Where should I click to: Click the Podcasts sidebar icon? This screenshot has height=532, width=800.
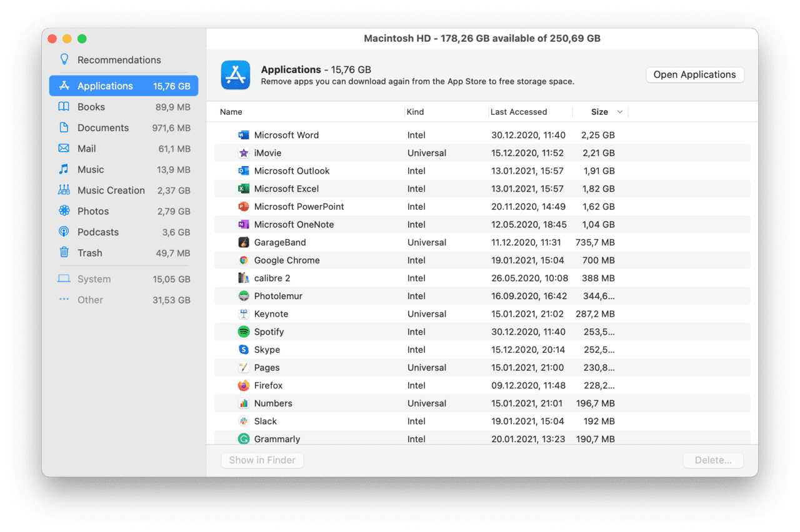pos(64,232)
